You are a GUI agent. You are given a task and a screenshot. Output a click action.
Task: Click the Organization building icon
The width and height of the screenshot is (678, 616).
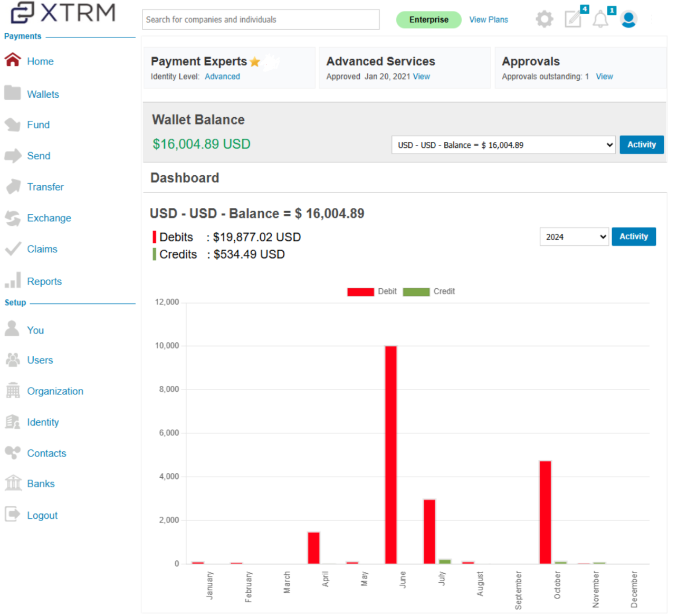click(13, 390)
